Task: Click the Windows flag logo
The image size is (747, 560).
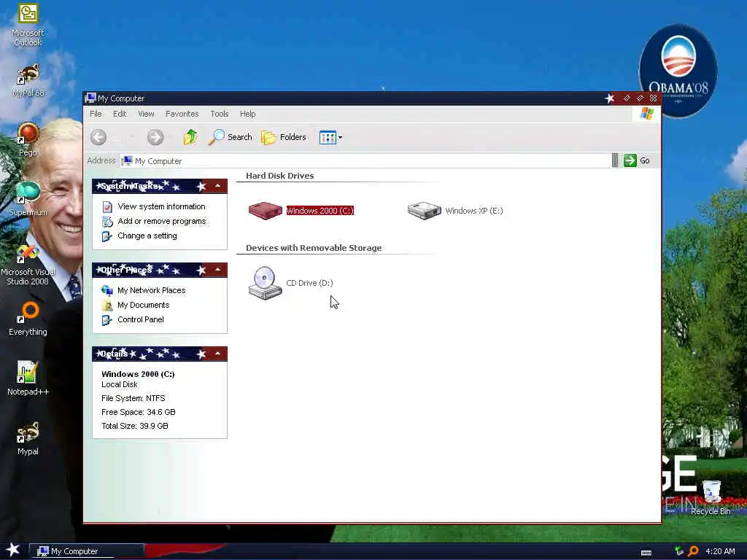Action: 646,114
